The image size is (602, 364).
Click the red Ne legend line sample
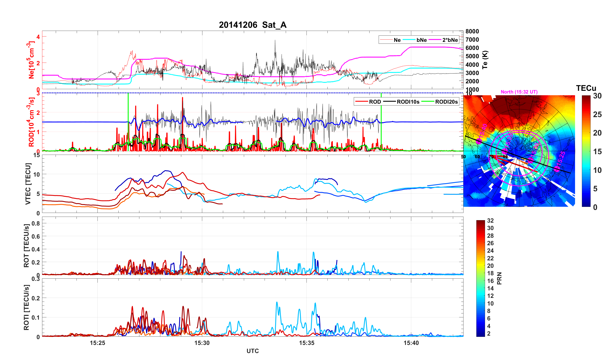coord(386,40)
